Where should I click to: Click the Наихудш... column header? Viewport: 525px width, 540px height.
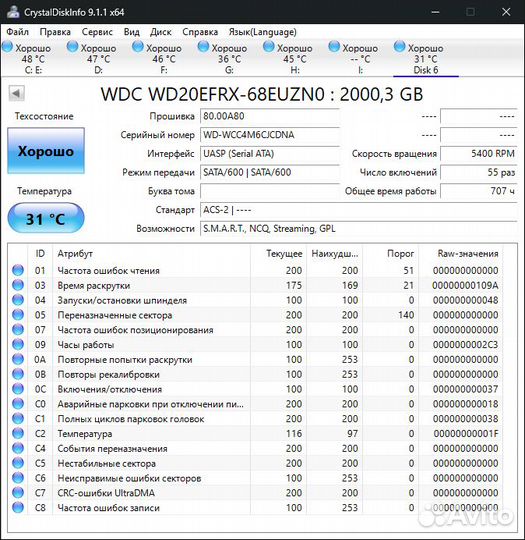(x=334, y=254)
